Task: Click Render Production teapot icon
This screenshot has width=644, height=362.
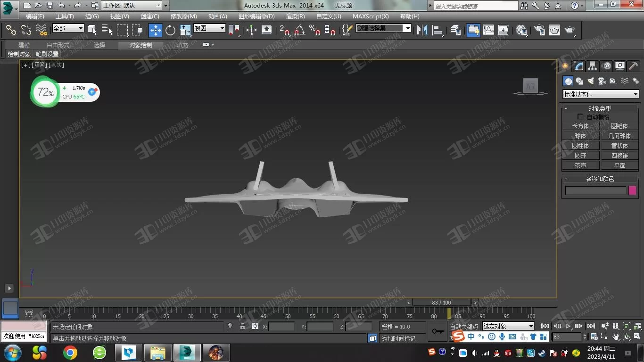Action: [570, 30]
